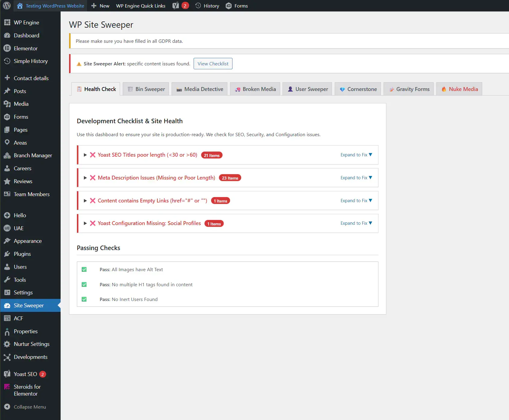Switch to the Bin Sweeper tab

pos(147,89)
